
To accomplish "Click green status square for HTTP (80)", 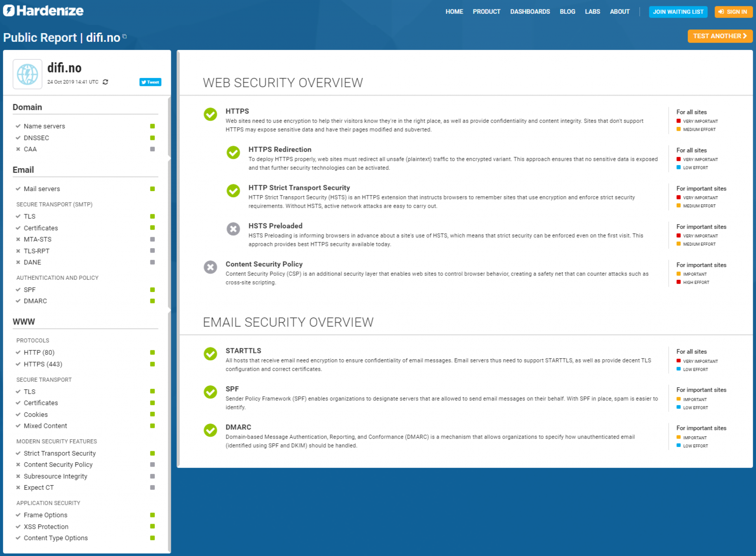I will 152,352.
